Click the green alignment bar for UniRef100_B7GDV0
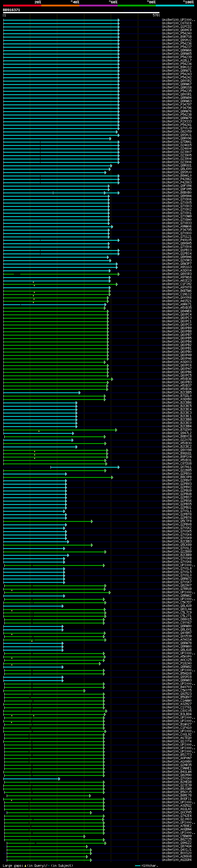Viewport: 197px width, 868px height. click(60, 430)
